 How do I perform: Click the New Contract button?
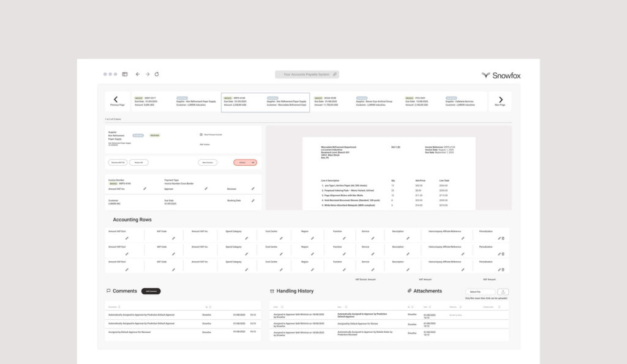coord(208,162)
